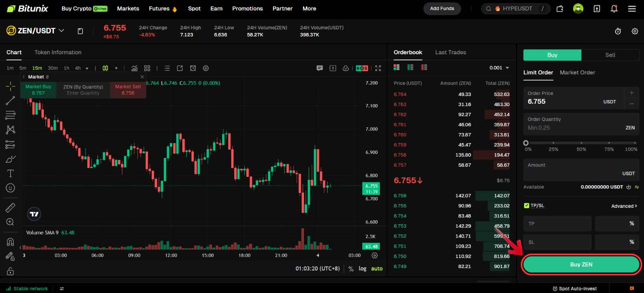Open chart layout grid selector
The image size is (644, 293).
tap(147, 68)
